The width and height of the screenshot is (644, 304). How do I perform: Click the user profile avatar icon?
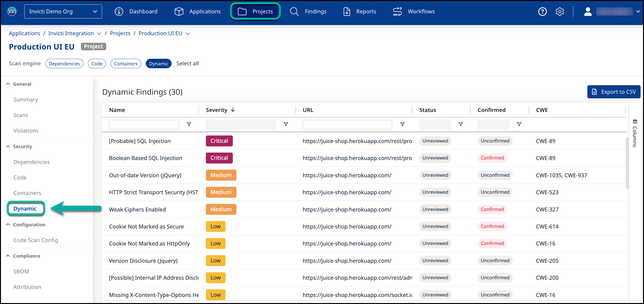588,11
